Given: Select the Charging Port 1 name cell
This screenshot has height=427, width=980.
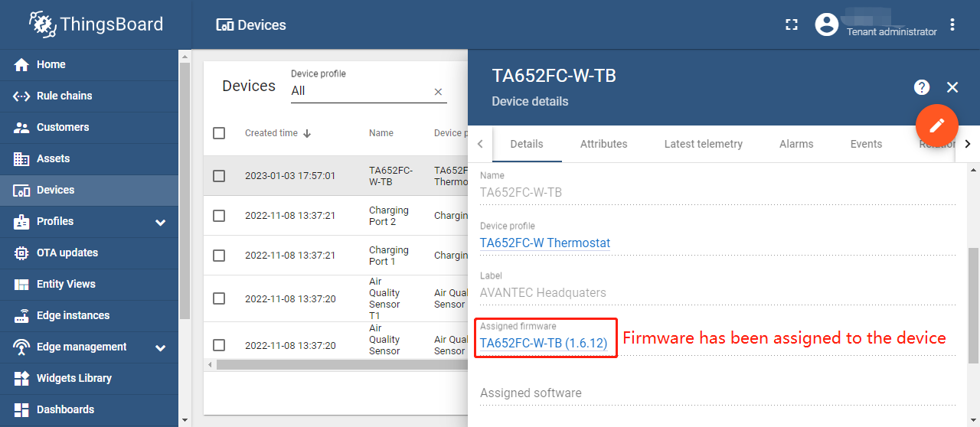Looking at the screenshot, I should point(389,256).
